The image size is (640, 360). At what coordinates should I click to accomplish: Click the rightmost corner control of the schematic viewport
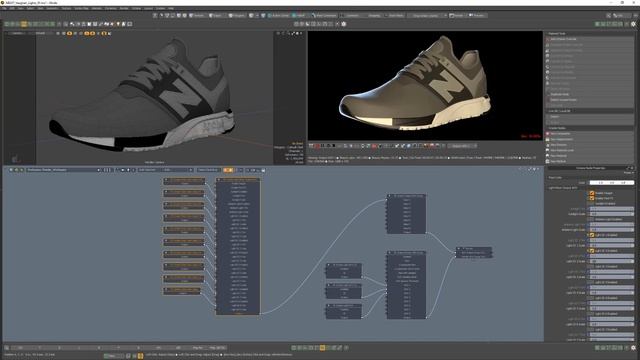pos(538,169)
